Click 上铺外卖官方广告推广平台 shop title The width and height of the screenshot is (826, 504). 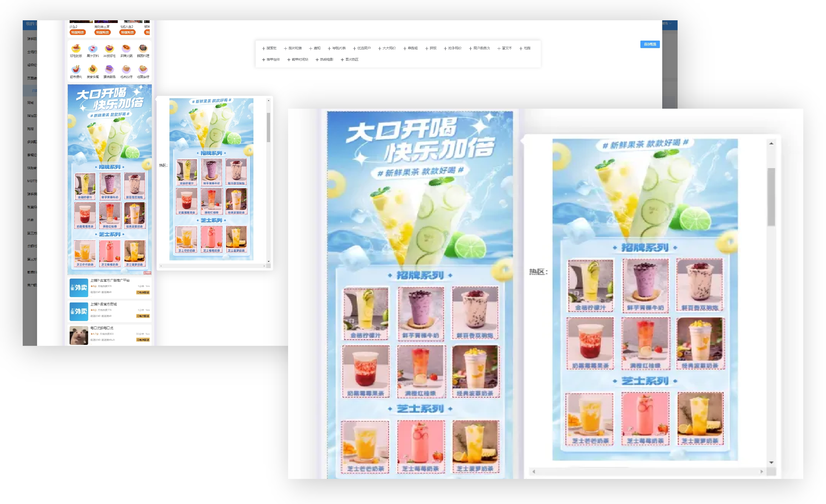pyautogui.click(x=110, y=280)
